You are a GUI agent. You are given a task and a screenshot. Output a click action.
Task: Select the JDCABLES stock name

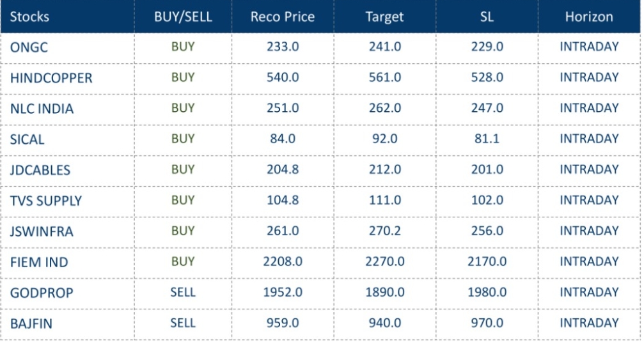point(40,170)
